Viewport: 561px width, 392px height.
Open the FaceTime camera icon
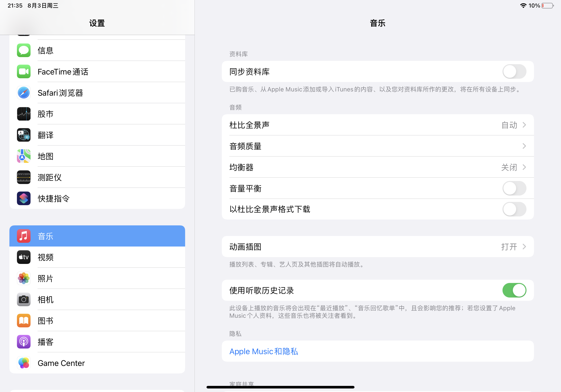tap(24, 72)
